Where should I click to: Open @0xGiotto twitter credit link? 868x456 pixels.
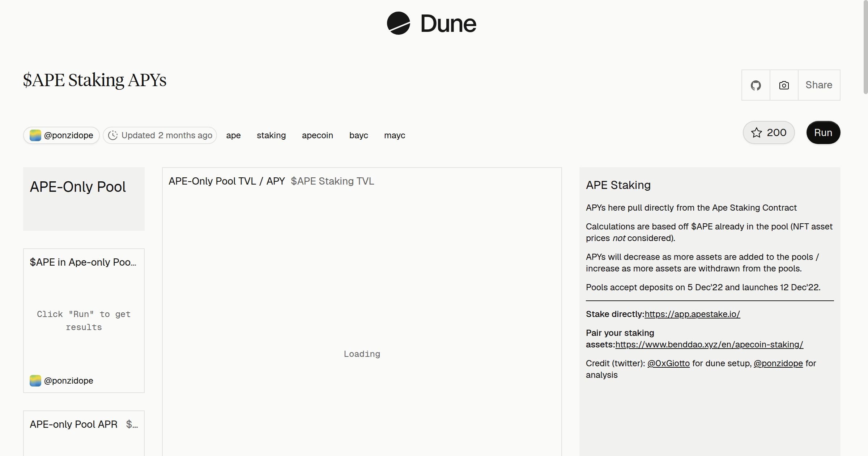(668, 363)
